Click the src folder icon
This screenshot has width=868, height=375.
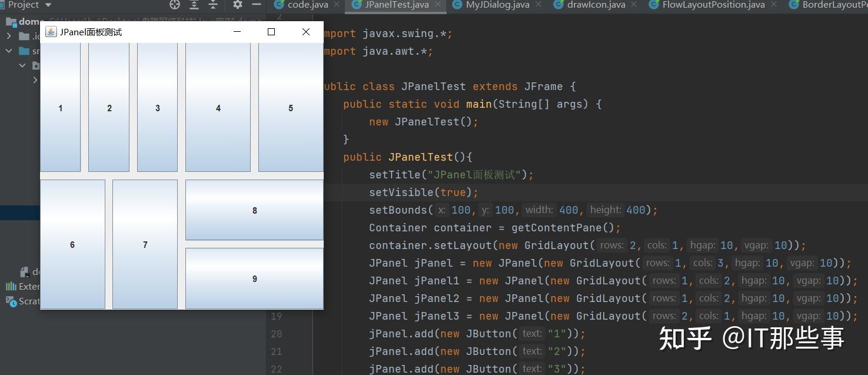click(x=23, y=51)
